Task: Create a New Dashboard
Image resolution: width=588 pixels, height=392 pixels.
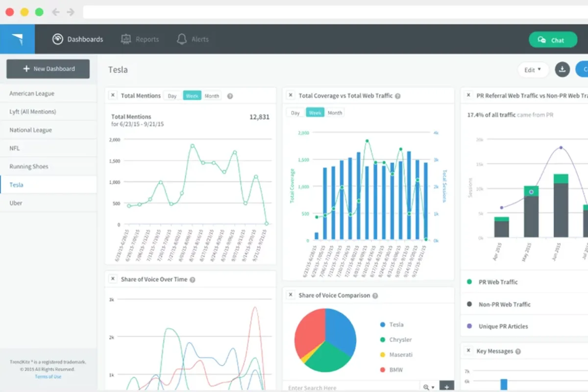Action: tap(48, 69)
